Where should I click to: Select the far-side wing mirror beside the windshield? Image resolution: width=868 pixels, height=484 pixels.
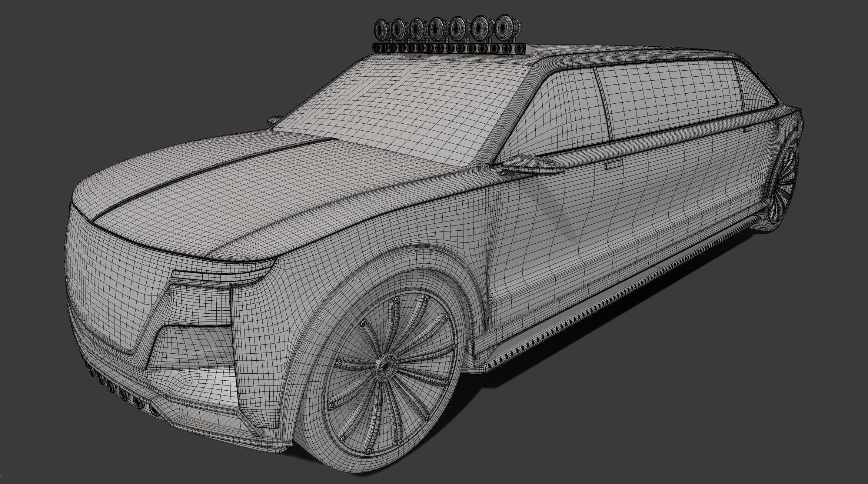click(x=275, y=120)
